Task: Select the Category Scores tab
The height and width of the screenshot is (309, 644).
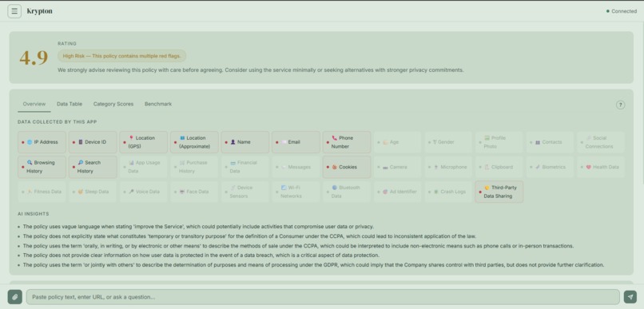Action: point(113,105)
